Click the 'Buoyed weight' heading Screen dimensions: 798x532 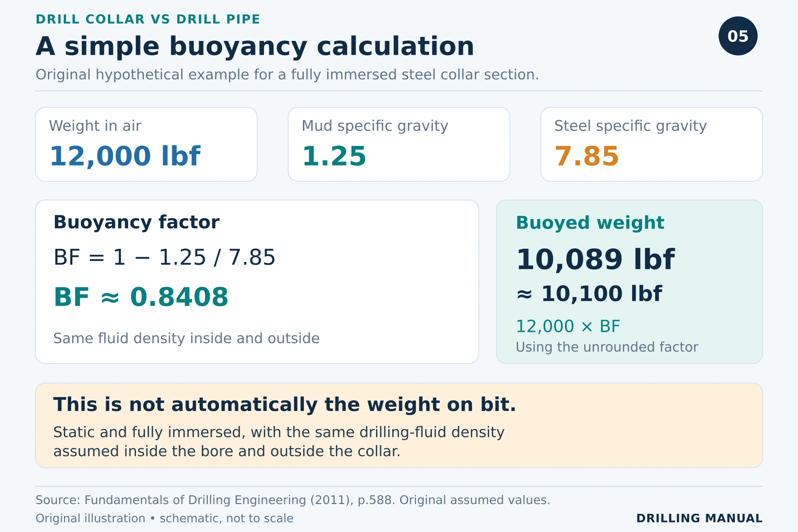coord(590,223)
